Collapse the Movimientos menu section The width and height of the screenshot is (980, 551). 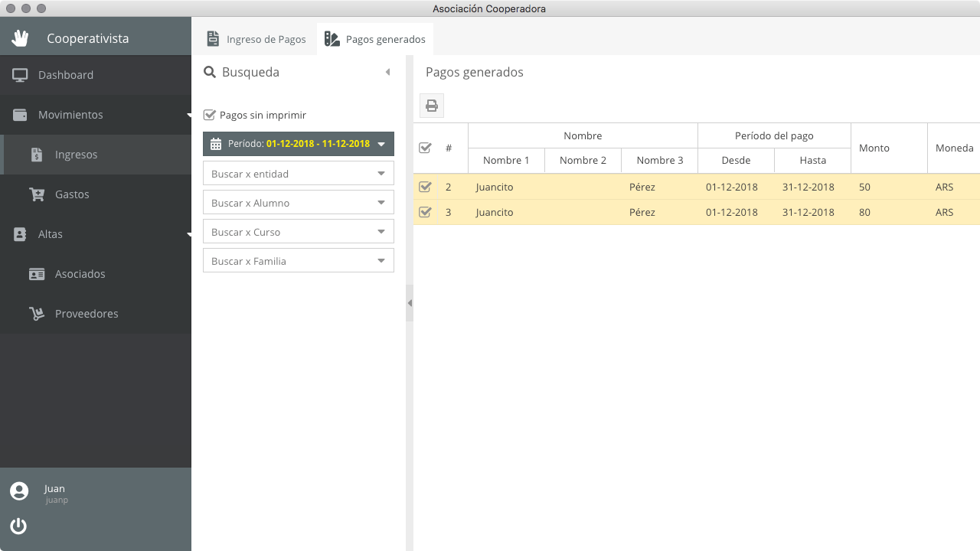188,115
